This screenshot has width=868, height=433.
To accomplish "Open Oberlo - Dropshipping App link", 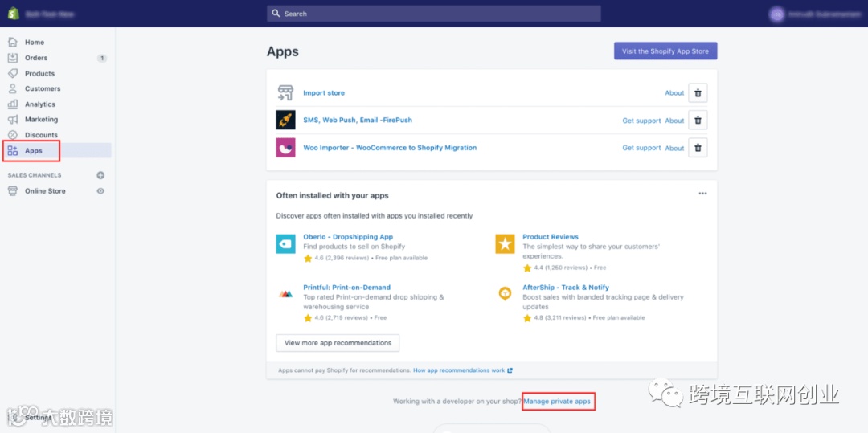I will (x=348, y=237).
